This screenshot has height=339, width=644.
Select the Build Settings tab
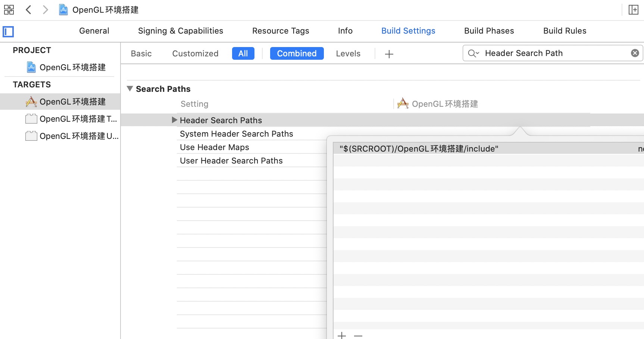408,31
